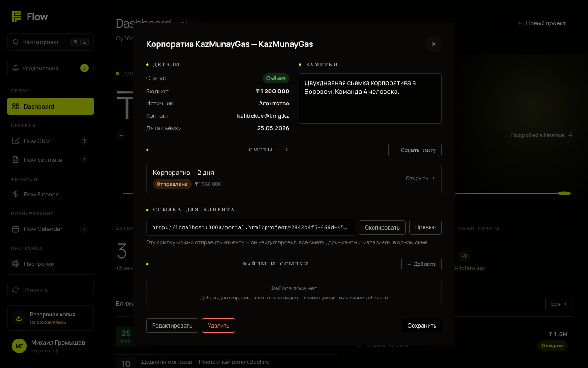588x368 pixels.
Task: Click the dialog title Корпоратив KazMunayGas
Action: click(229, 44)
